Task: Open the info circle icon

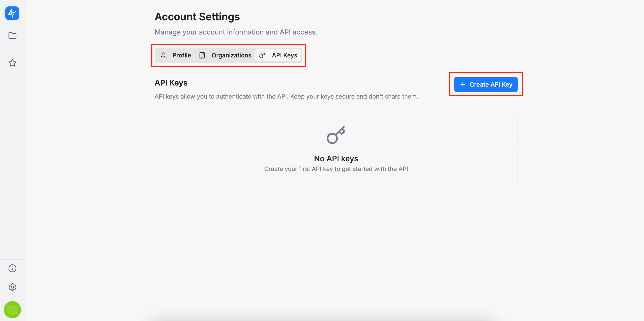Action: pos(12,268)
